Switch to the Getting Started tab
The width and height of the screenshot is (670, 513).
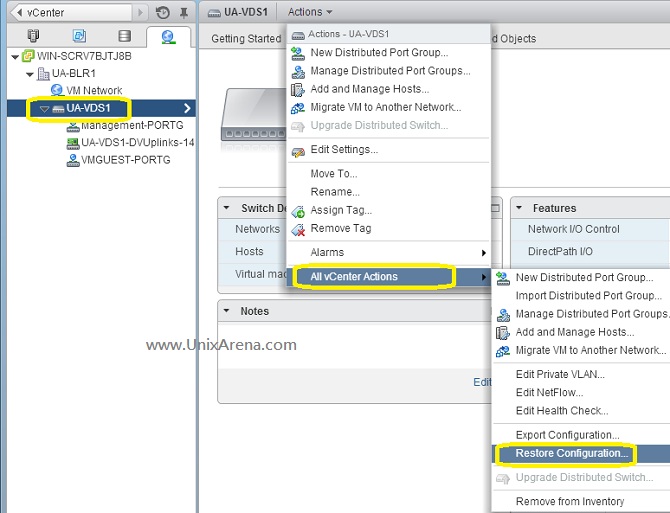[x=246, y=38]
